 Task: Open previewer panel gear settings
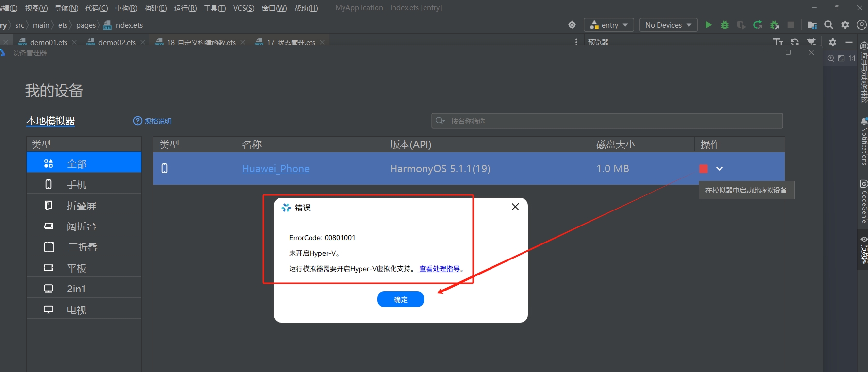coord(833,42)
